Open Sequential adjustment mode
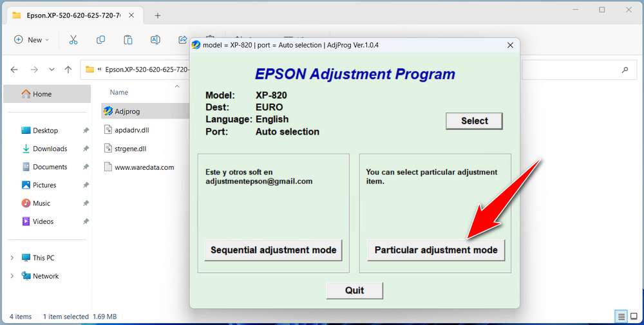 (x=273, y=250)
